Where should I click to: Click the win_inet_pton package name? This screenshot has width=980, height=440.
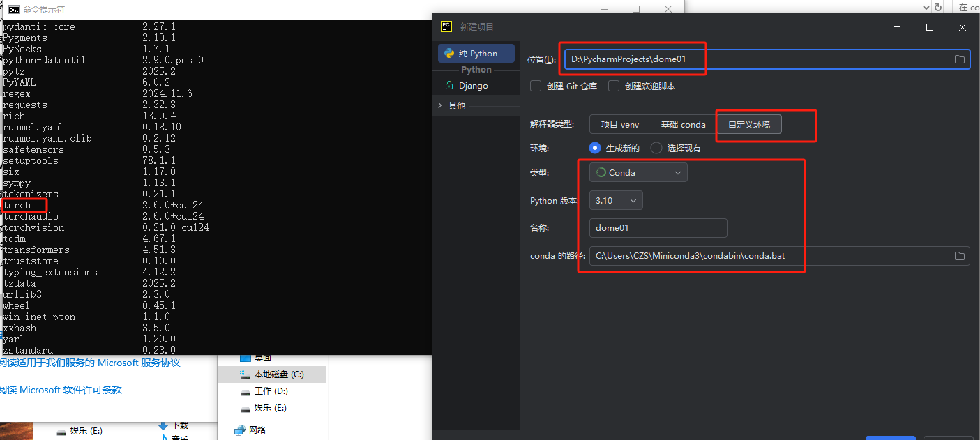click(x=39, y=317)
